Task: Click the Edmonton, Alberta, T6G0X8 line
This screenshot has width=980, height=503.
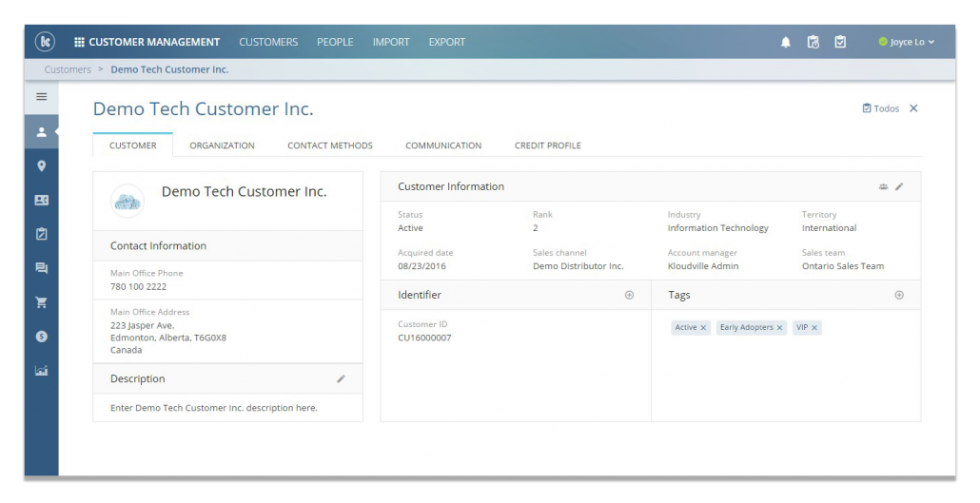Action: pos(168,339)
